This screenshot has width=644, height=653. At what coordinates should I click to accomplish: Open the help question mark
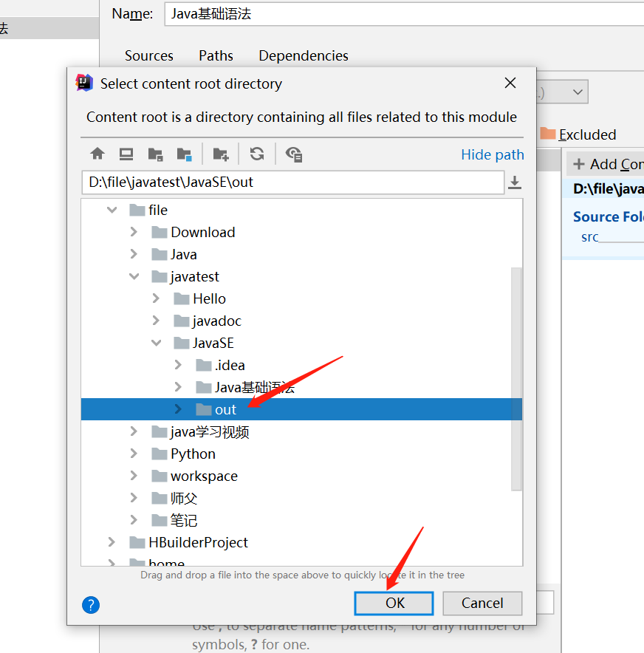tap(91, 605)
